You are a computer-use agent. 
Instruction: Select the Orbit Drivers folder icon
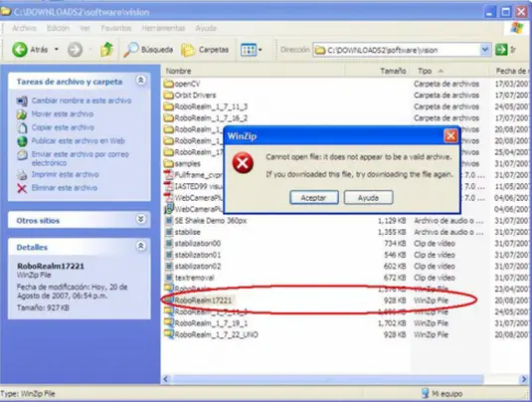[169, 96]
